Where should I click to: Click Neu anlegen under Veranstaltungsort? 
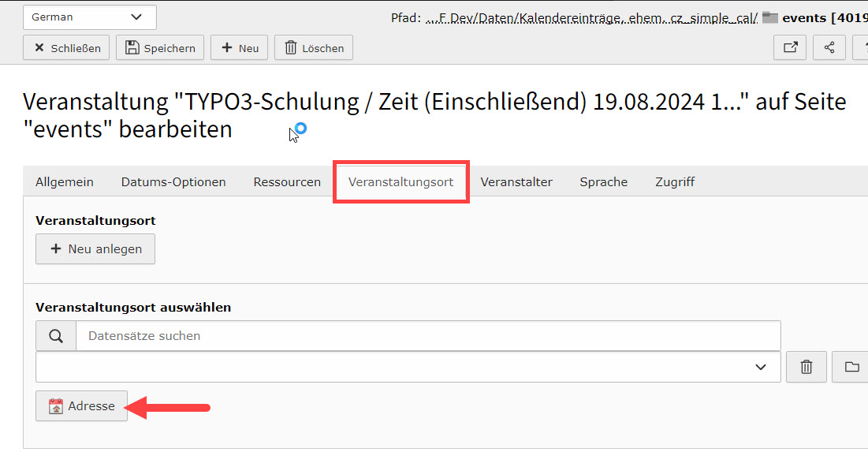(95, 248)
